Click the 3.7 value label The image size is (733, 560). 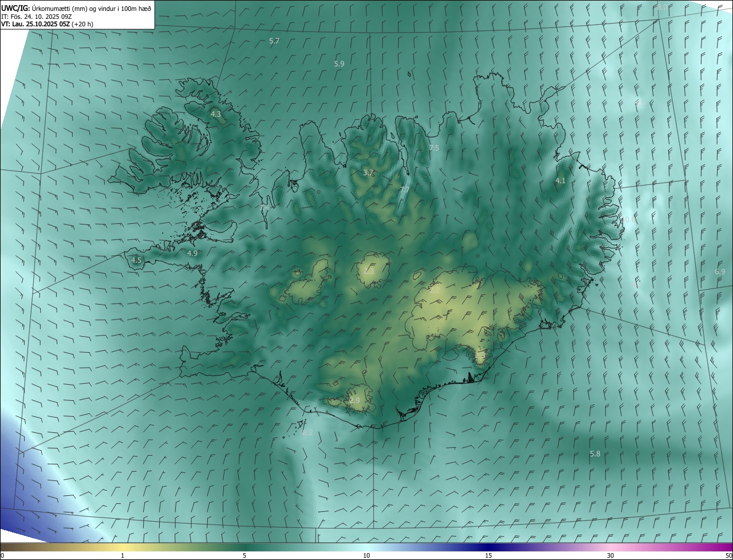point(368,172)
